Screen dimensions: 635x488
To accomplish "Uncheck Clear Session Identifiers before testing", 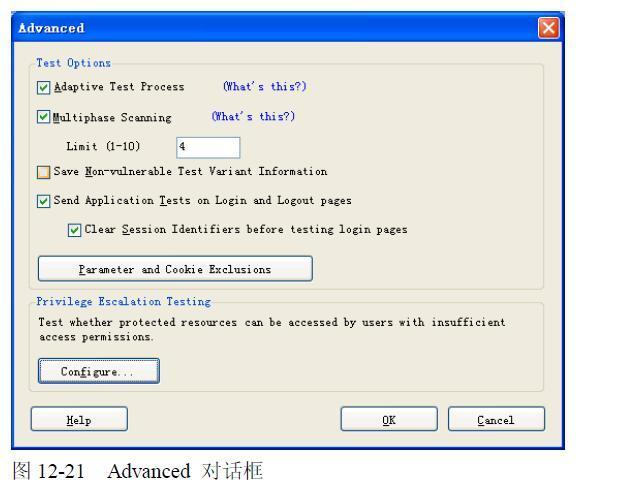I will pyautogui.click(x=74, y=230).
